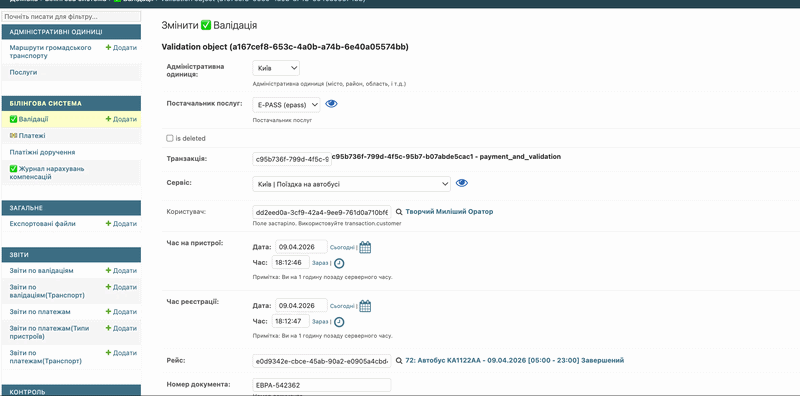Open trip link 72: Автобус КА1122АА
This screenshot has height=396, width=800.
coord(514,360)
